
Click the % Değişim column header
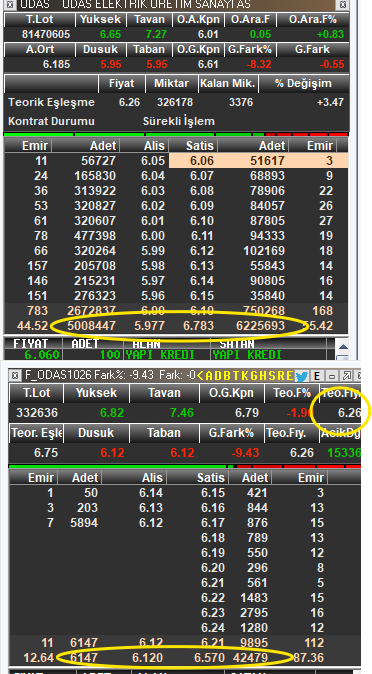(303, 83)
